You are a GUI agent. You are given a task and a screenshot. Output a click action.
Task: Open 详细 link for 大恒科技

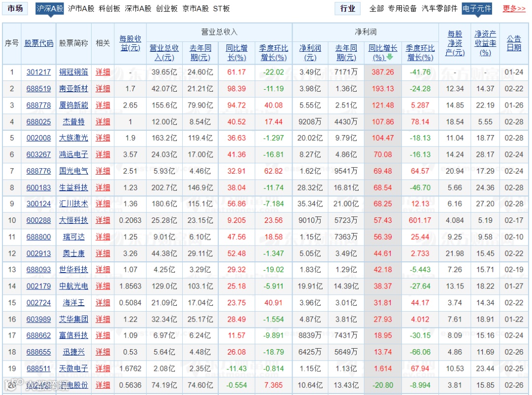click(x=103, y=220)
